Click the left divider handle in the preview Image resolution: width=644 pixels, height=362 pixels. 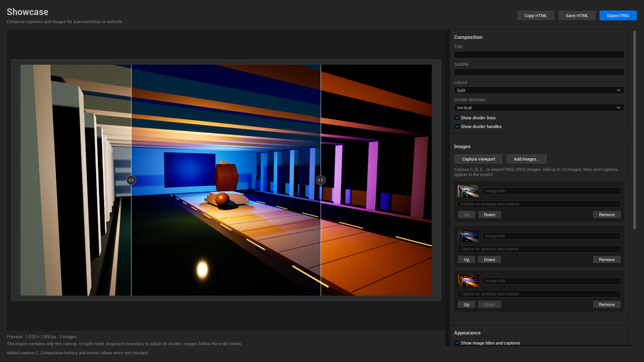(131, 180)
